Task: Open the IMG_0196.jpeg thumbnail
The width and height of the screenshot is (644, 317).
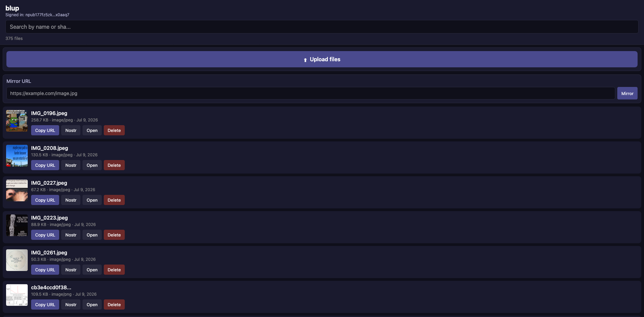Action: [x=17, y=121]
